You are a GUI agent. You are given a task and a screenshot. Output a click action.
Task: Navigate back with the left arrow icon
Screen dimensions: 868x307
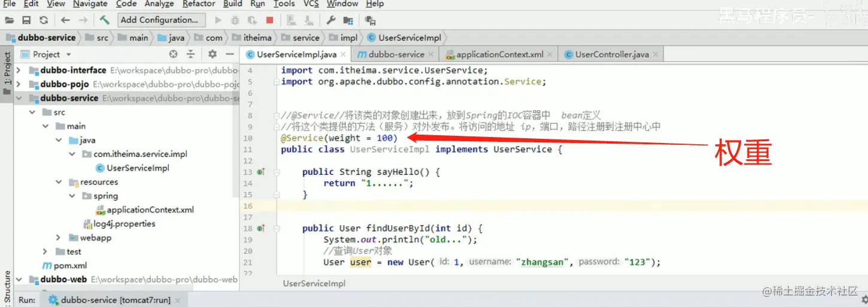[66, 20]
